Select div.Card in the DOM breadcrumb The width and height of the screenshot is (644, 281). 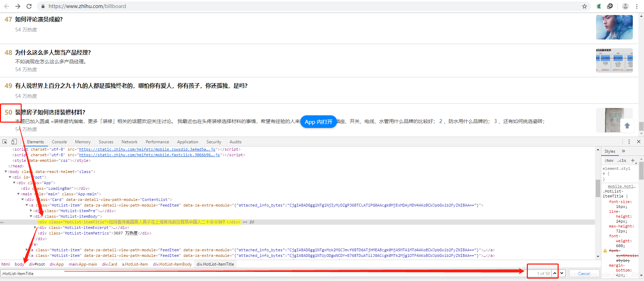[x=109, y=264]
